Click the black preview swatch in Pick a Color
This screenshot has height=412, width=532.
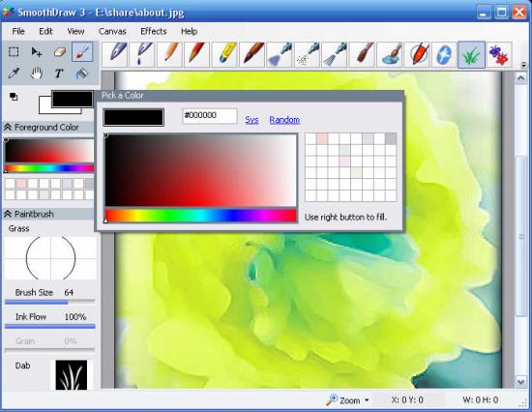pos(133,117)
